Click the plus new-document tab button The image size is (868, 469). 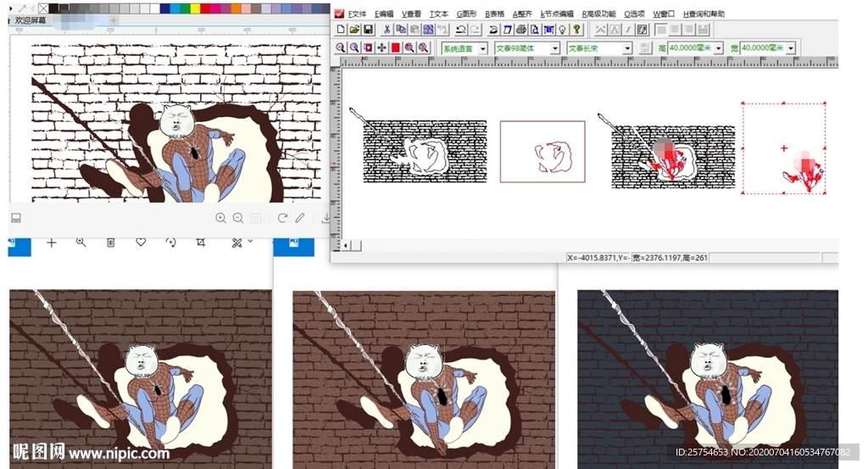point(114,20)
